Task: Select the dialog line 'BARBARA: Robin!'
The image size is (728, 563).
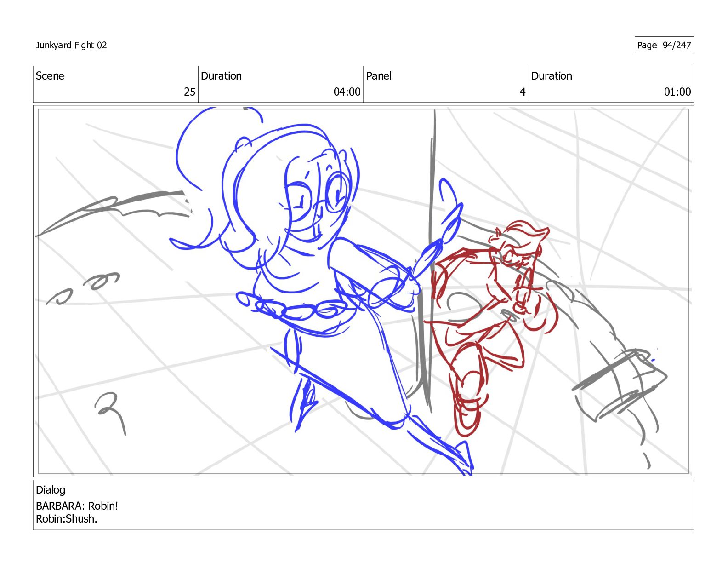Action: (x=77, y=506)
